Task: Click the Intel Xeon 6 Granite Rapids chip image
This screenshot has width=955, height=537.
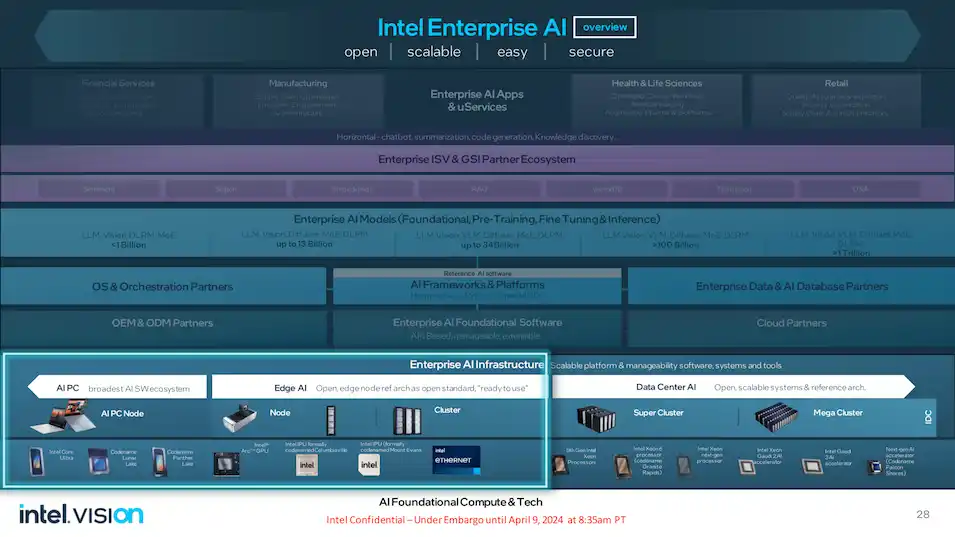Action: pyautogui.click(x=622, y=466)
